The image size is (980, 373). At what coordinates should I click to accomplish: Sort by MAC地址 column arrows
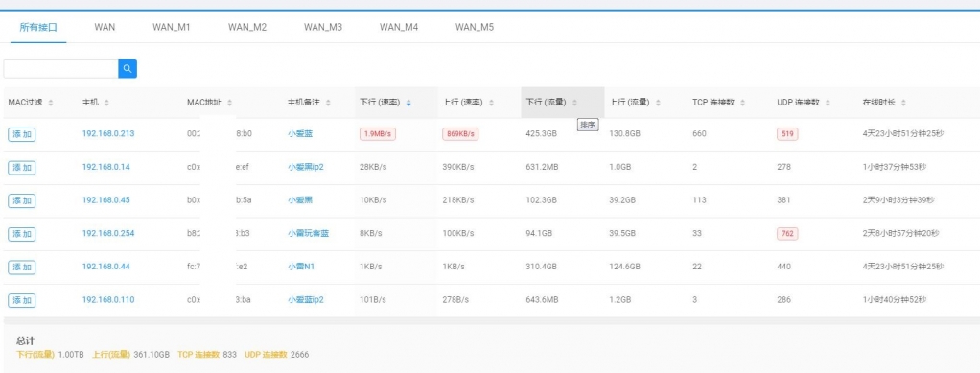pos(229,103)
